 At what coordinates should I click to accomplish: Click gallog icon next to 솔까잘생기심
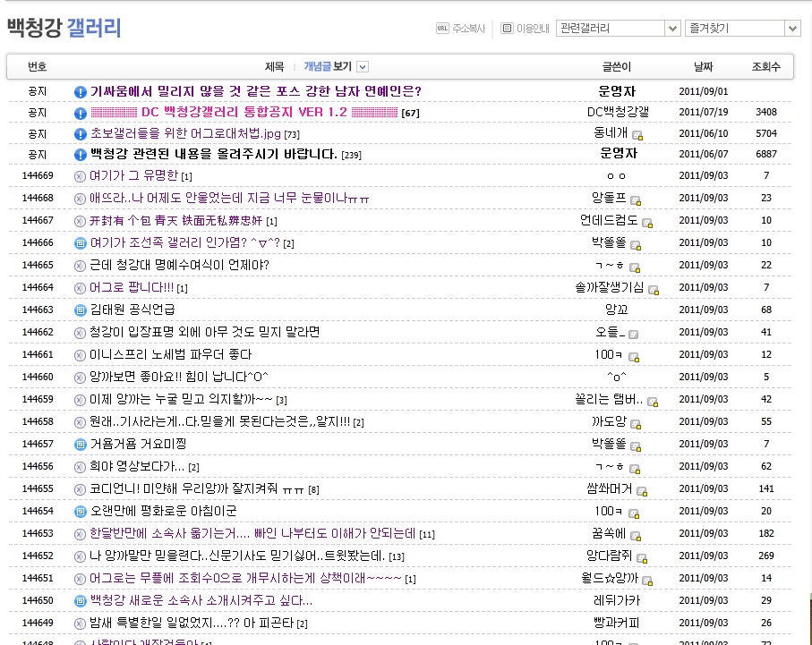coord(654,290)
